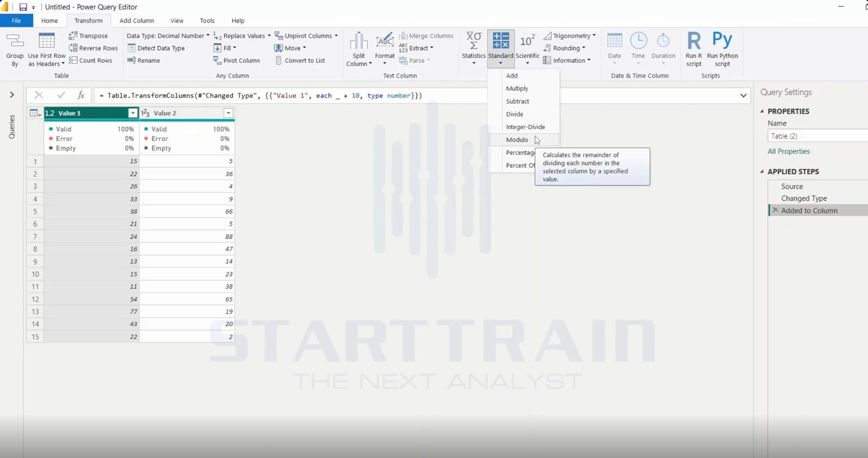Open Value 1 column filter dropdown

133,113
